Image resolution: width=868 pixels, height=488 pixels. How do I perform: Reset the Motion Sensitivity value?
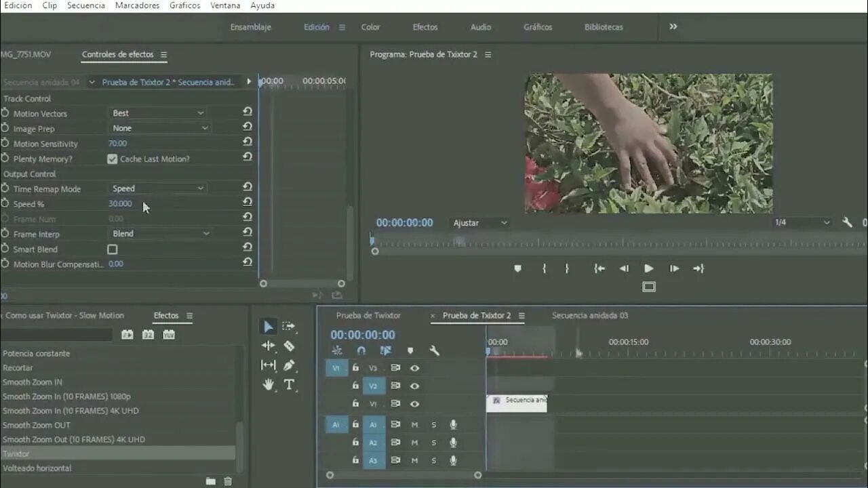pos(248,142)
